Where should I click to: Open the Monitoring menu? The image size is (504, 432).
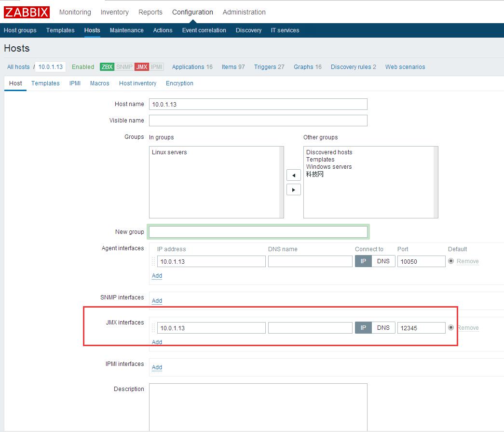pos(75,12)
